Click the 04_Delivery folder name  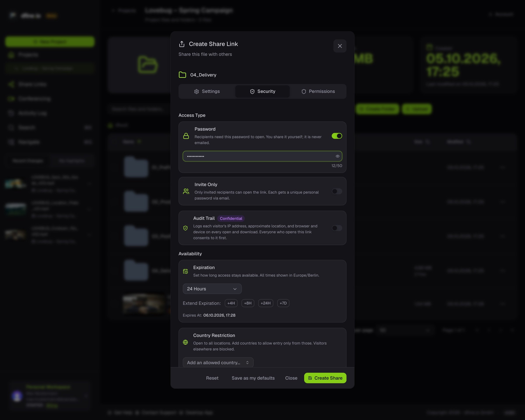[x=203, y=75]
